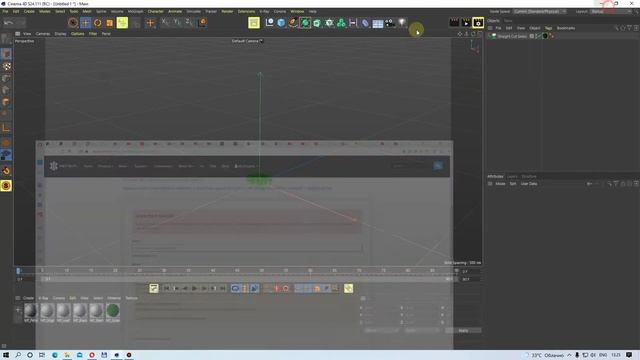Image resolution: width=640 pixels, height=360 pixels.
Task: Activate the Rotate tool
Action: 98,23
